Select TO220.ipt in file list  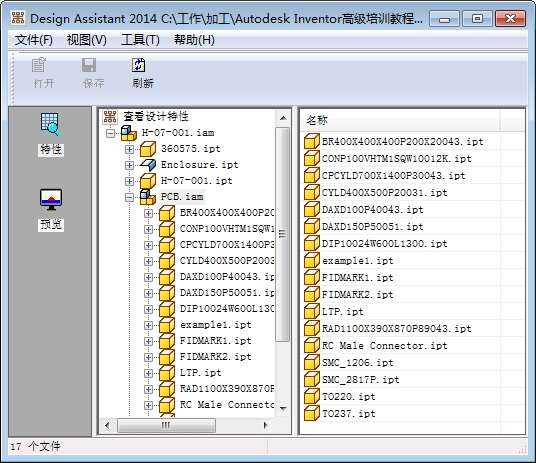[348, 397]
